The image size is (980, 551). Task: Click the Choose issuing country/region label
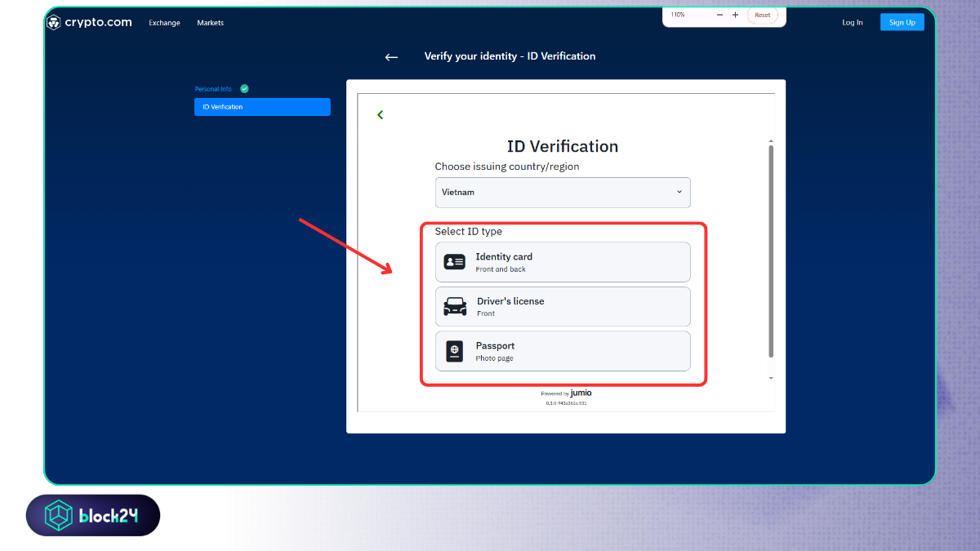[x=507, y=167]
